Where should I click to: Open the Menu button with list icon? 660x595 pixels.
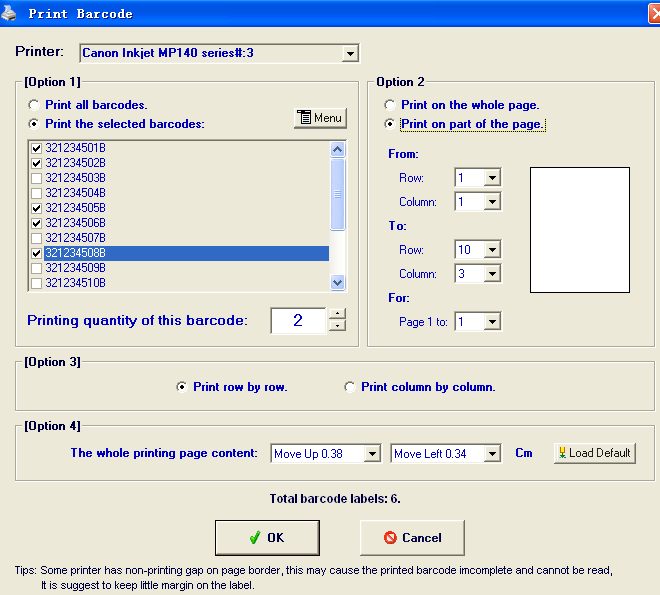click(x=320, y=118)
